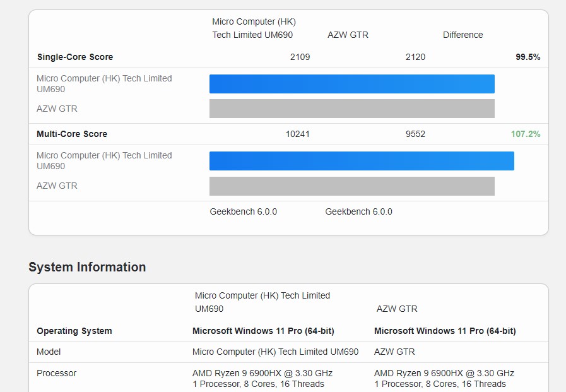Click the System Information heading
Viewport: 566px width, 392px height.
[87, 267]
